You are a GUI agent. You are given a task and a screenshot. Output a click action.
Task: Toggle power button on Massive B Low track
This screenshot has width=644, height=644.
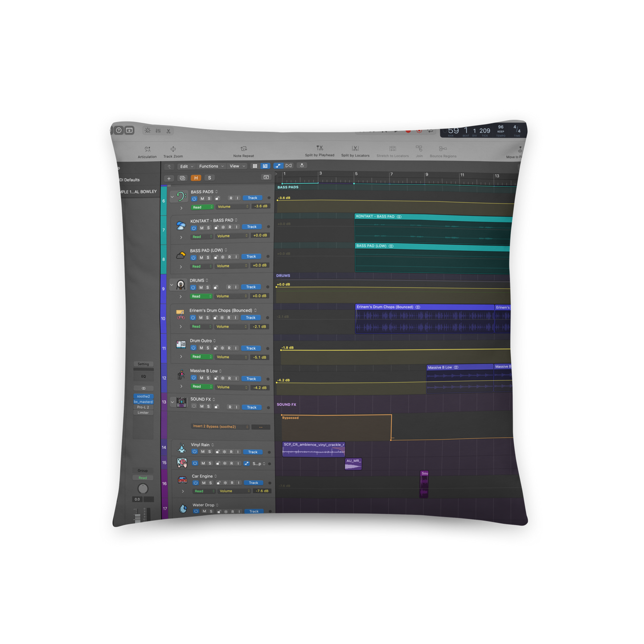(x=193, y=378)
